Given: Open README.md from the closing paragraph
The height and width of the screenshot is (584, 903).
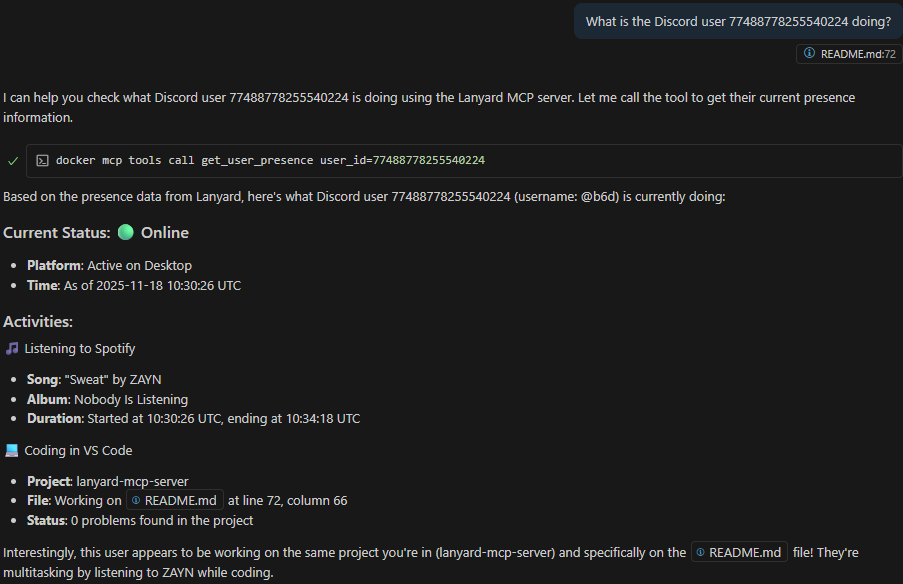Looking at the screenshot, I should coord(739,551).
